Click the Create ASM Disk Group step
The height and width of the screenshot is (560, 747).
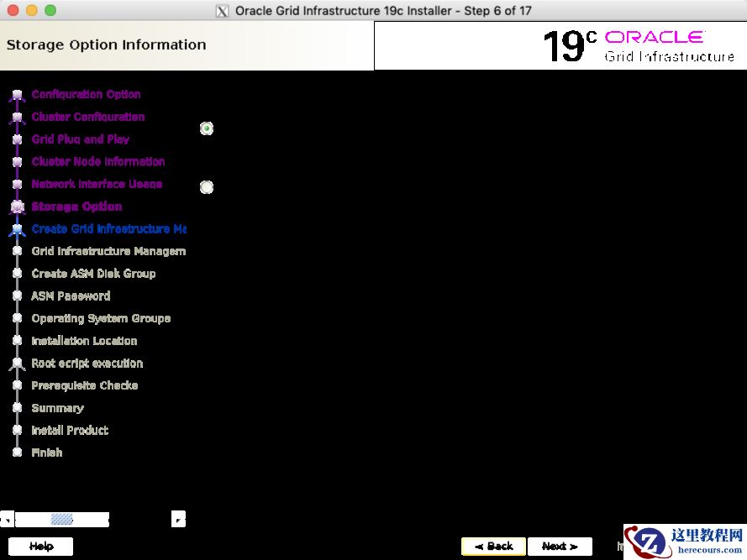pyautogui.click(x=93, y=274)
